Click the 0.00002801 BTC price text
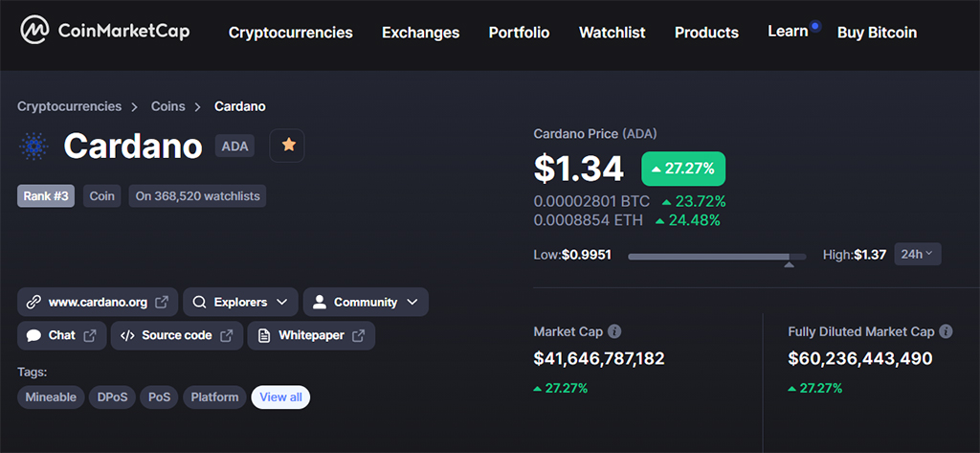This screenshot has height=453, width=980. tap(591, 201)
